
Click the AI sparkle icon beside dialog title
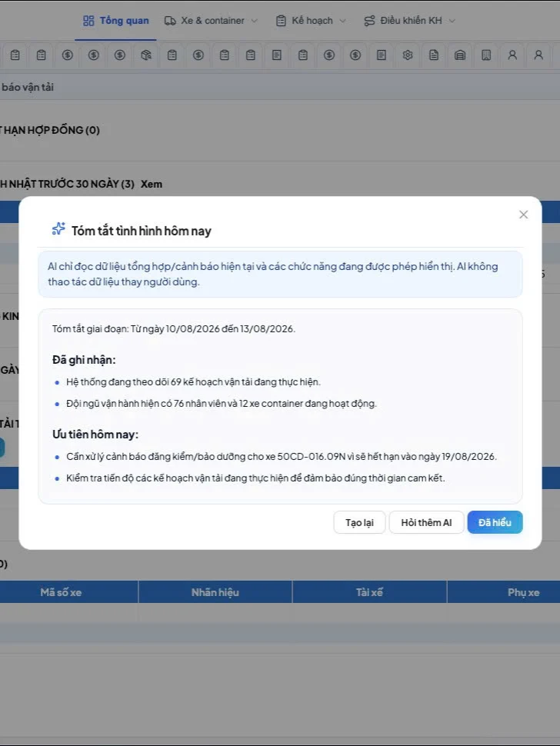pos(58,229)
